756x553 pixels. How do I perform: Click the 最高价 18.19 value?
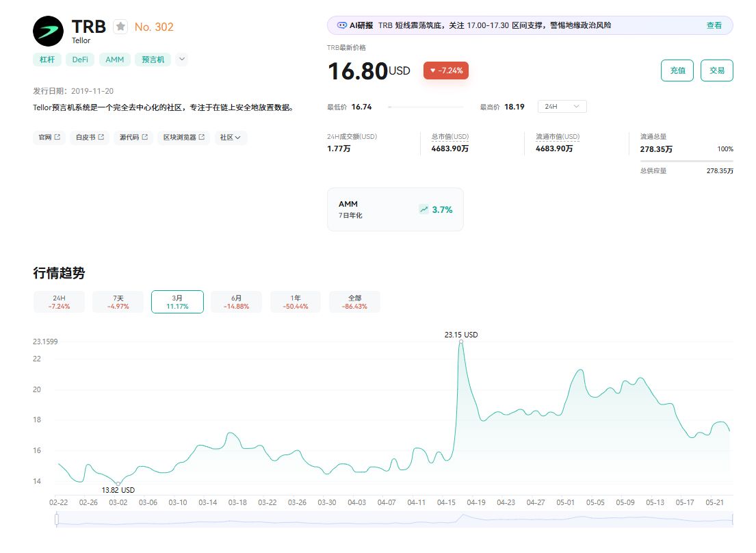coord(514,107)
